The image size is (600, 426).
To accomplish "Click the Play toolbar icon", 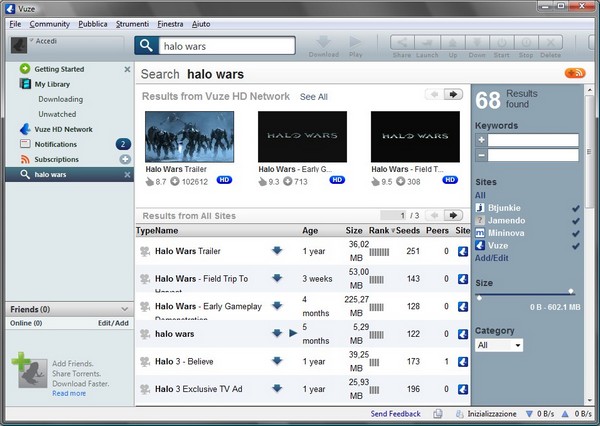I will pyautogui.click(x=355, y=42).
